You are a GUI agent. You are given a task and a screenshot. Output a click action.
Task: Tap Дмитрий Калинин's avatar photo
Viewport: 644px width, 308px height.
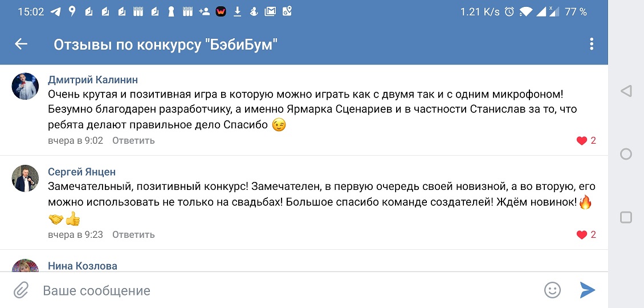(26, 86)
